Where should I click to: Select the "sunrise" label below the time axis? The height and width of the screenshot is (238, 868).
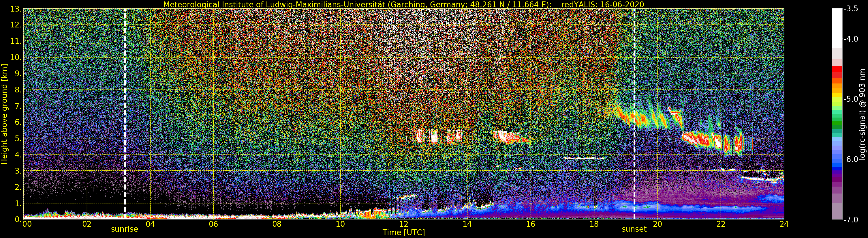click(125, 229)
